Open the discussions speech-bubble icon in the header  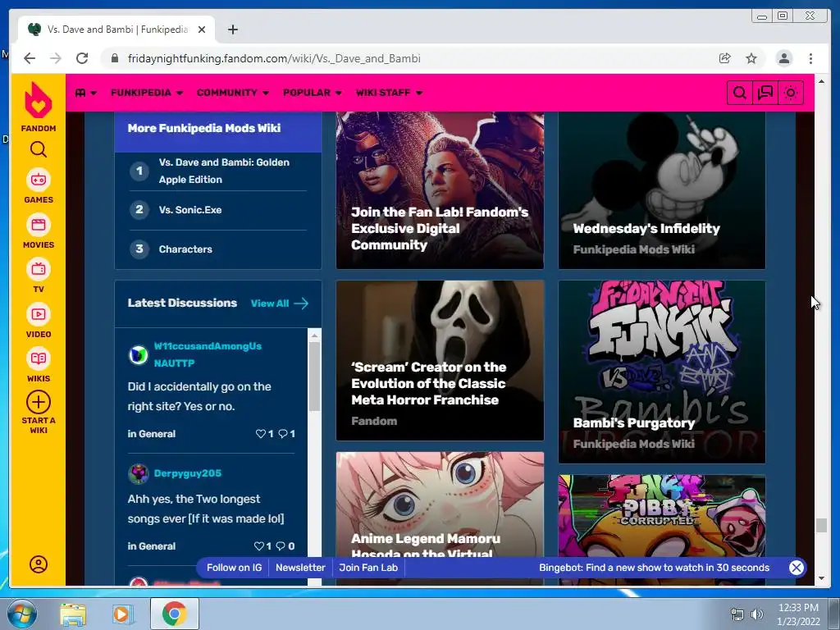tap(765, 93)
